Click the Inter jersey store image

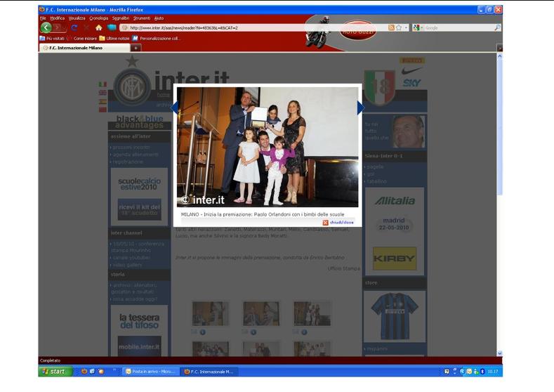point(395,315)
